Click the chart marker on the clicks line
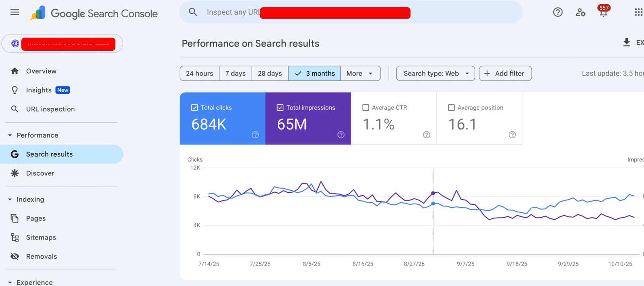The width and height of the screenshot is (644, 286). point(433,204)
